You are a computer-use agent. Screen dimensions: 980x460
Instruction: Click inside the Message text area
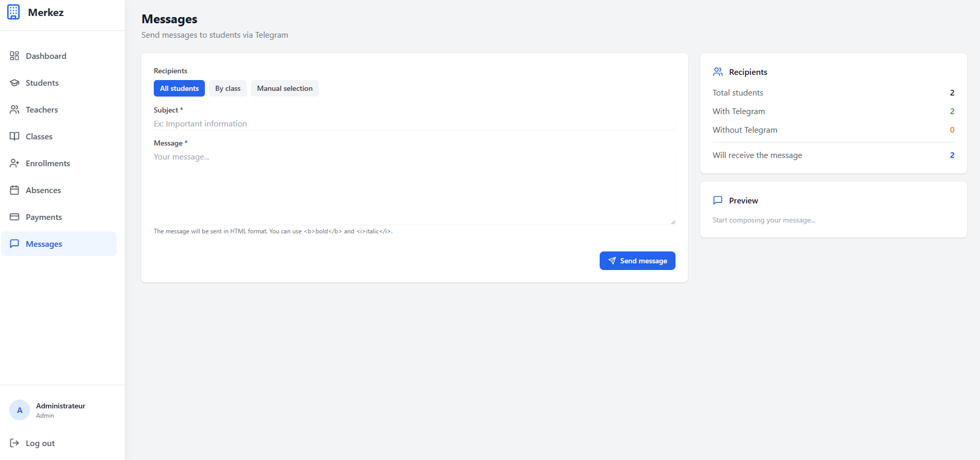point(414,188)
